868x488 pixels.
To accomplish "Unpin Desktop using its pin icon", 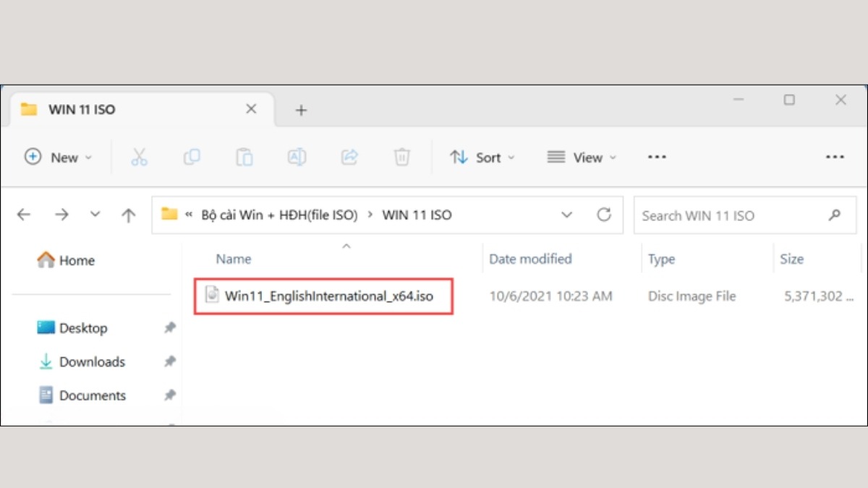I will (170, 328).
